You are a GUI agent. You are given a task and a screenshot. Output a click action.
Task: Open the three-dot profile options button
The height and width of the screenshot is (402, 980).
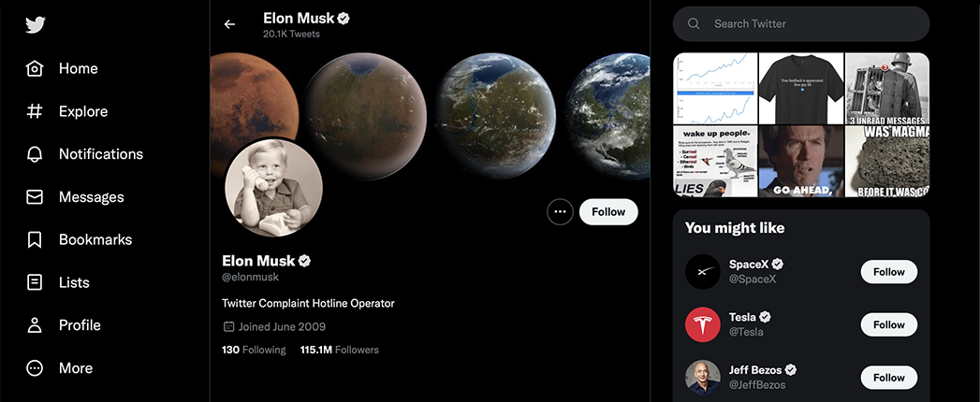click(560, 211)
